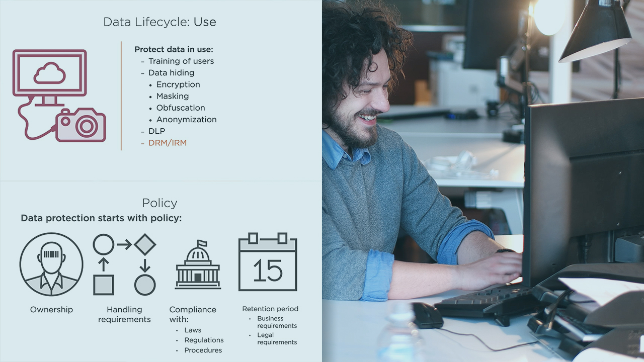644x362 pixels.
Task: Click "Legal requirements" under Retention period
Action: coord(277,338)
